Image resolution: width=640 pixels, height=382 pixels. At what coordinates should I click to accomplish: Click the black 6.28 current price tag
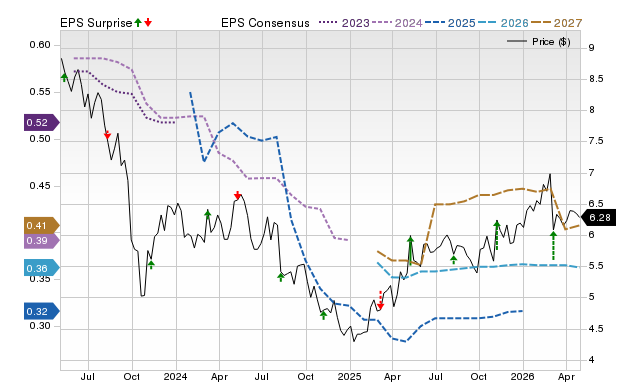pyautogui.click(x=598, y=218)
